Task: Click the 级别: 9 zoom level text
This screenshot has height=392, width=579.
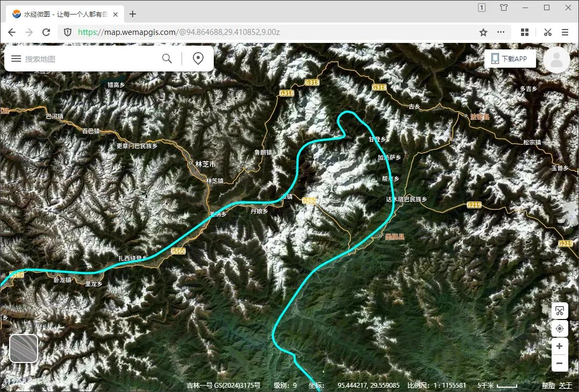Action: (285, 386)
